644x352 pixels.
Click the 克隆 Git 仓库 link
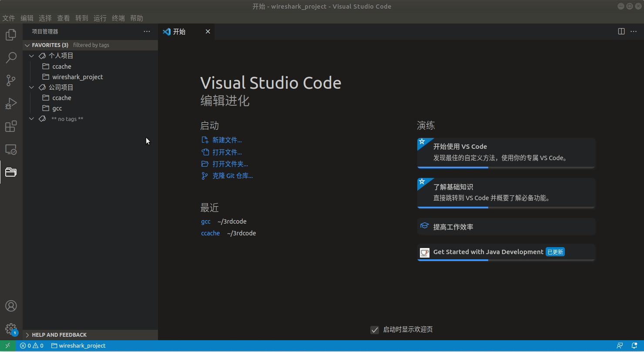coord(232,176)
